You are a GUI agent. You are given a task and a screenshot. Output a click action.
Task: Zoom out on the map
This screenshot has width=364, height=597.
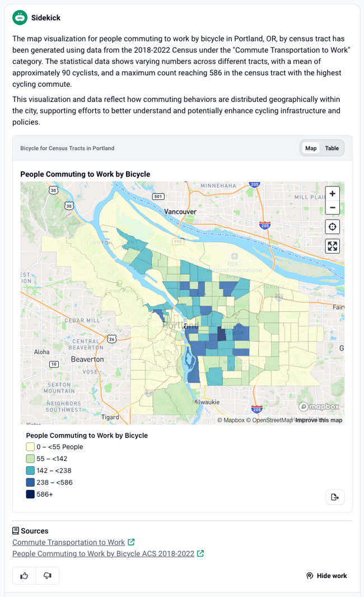pyautogui.click(x=332, y=208)
